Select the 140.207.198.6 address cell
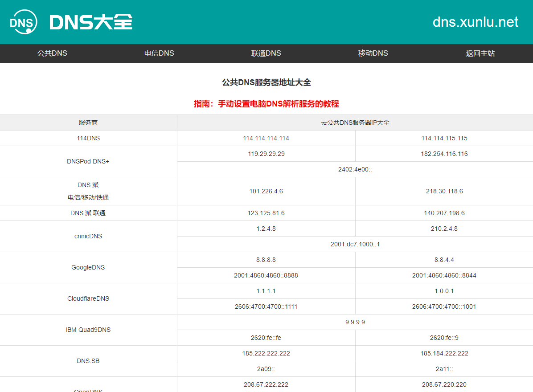This screenshot has height=392, width=533. 444,213
